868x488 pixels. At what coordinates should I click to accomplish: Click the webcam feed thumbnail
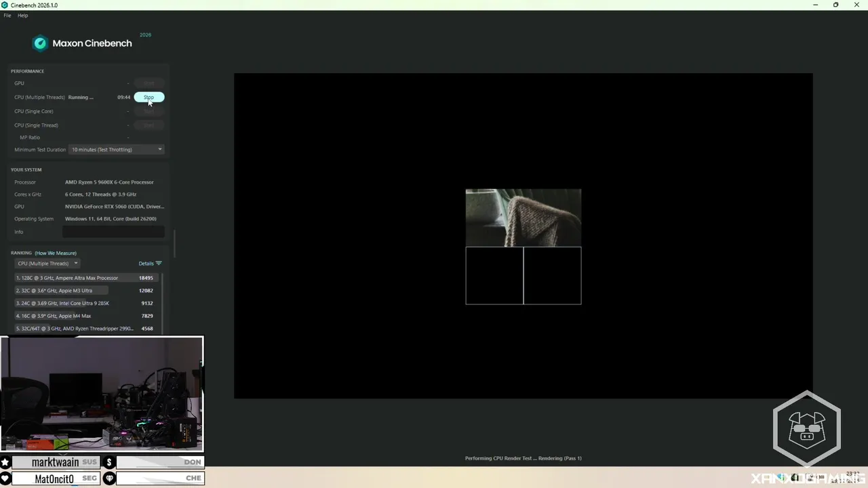[102, 394]
